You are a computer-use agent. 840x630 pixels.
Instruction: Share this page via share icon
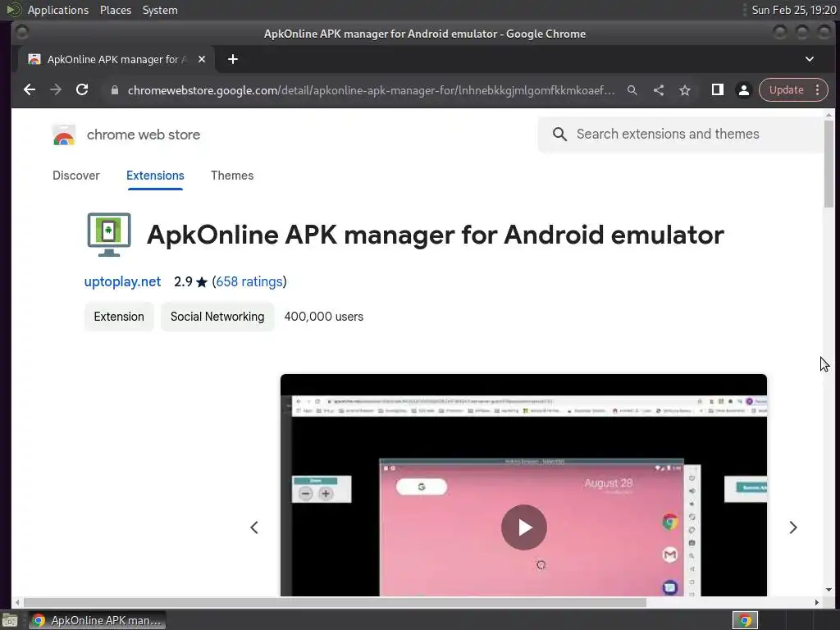click(659, 90)
